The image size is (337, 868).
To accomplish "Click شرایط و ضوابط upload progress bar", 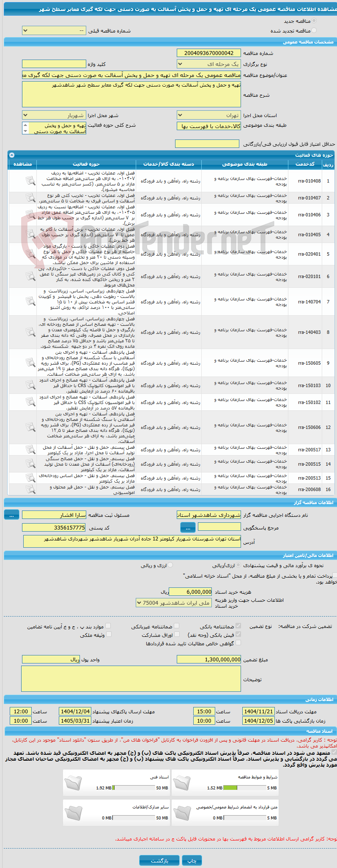I will pos(244,788).
